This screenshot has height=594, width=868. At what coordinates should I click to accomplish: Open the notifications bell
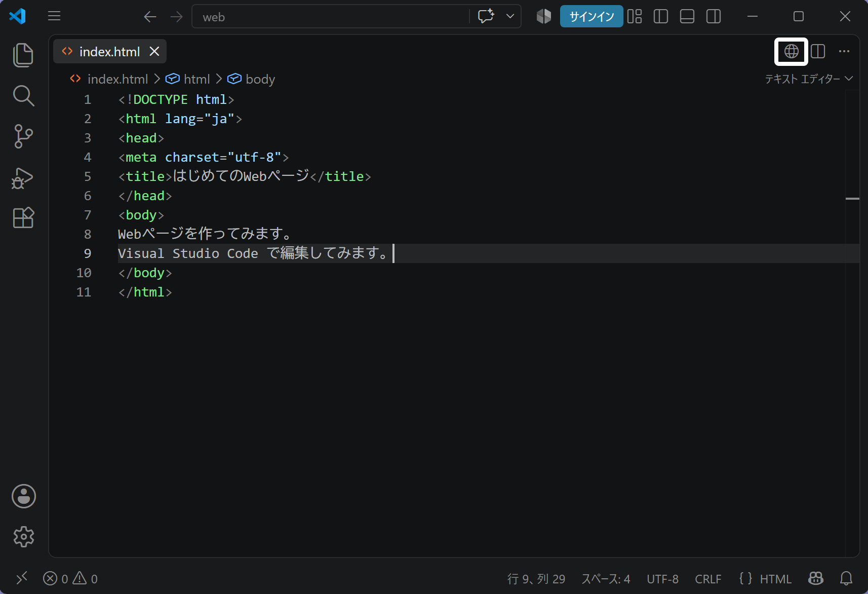point(846,578)
